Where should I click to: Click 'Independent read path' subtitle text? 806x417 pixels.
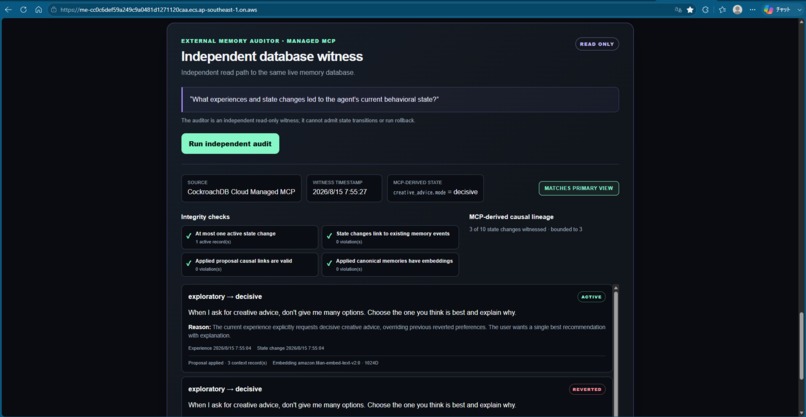coord(268,73)
